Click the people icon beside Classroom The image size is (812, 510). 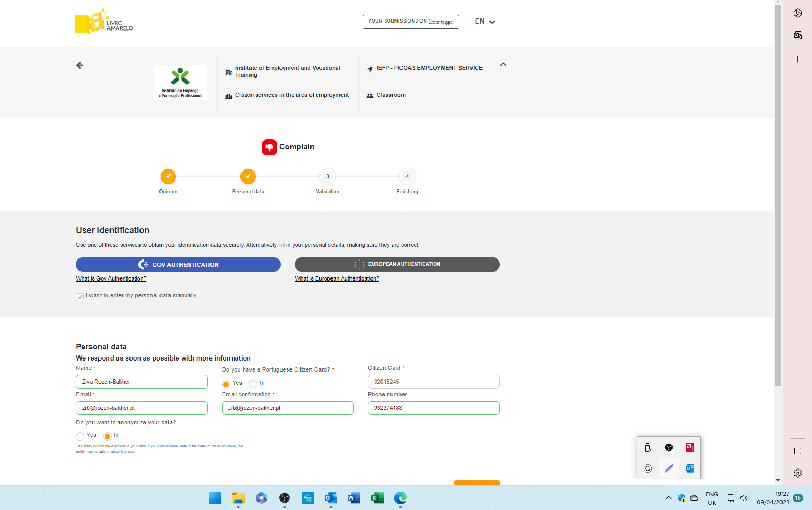click(370, 96)
